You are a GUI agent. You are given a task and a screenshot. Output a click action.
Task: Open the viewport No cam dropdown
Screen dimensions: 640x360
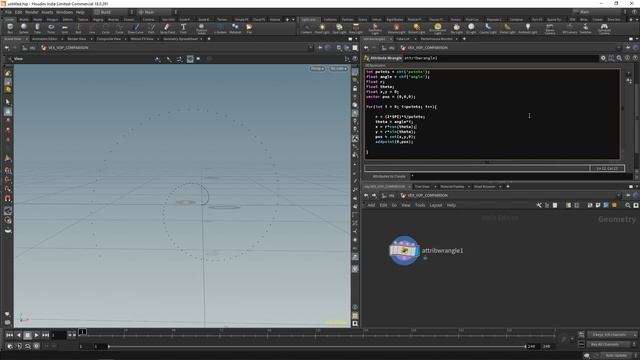[x=338, y=69]
